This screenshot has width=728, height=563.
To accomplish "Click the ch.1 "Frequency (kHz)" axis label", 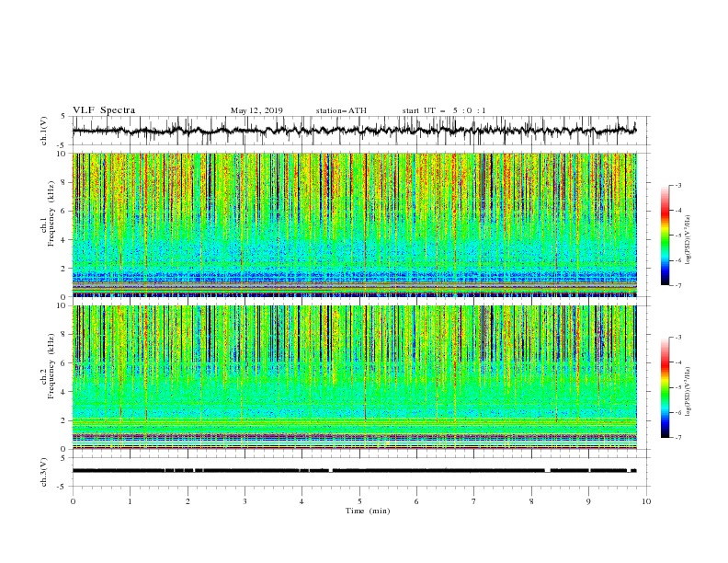I will (x=51, y=213).
